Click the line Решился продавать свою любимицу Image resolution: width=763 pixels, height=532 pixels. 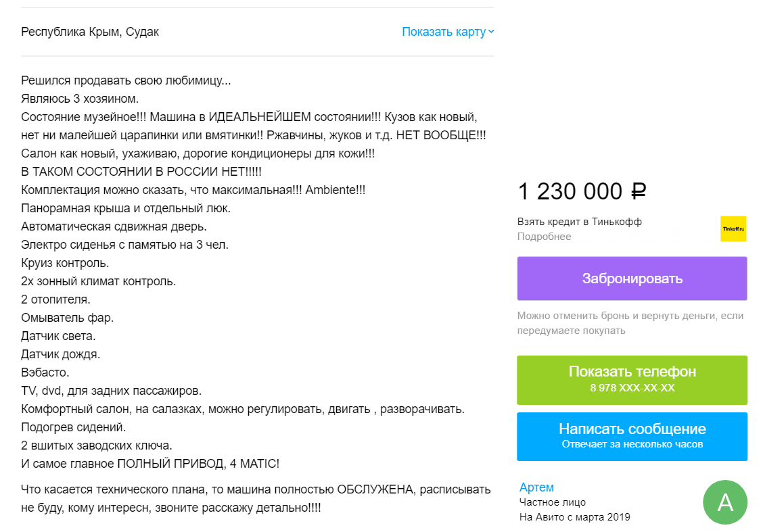click(125, 79)
